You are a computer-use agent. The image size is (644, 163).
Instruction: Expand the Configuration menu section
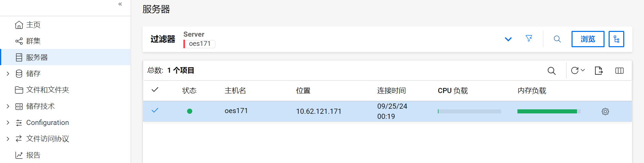(x=8, y=123)
